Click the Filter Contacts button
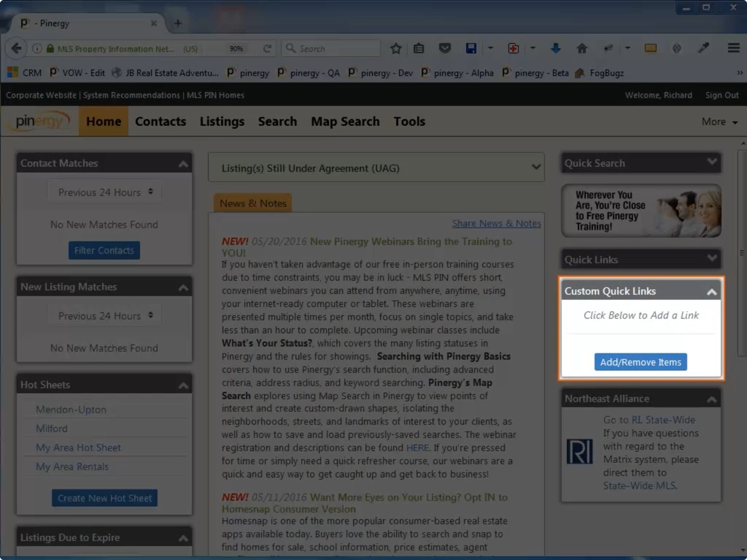 (x=104, y=250)
